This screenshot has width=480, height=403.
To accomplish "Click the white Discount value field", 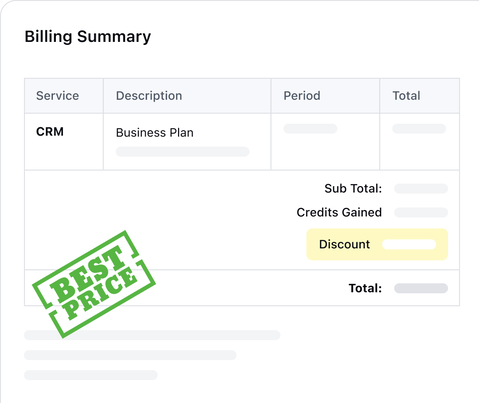I will [409, 244].
